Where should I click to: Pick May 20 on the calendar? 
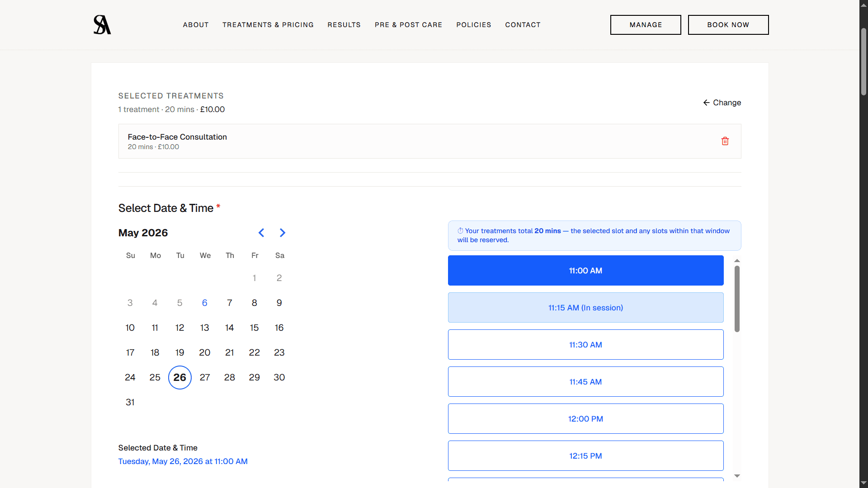(205, 352)
